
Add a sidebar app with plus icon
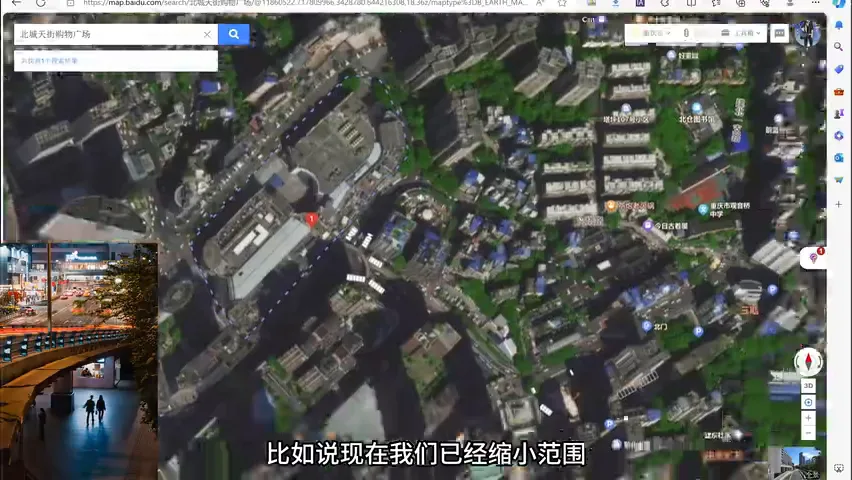click(838, 204)
